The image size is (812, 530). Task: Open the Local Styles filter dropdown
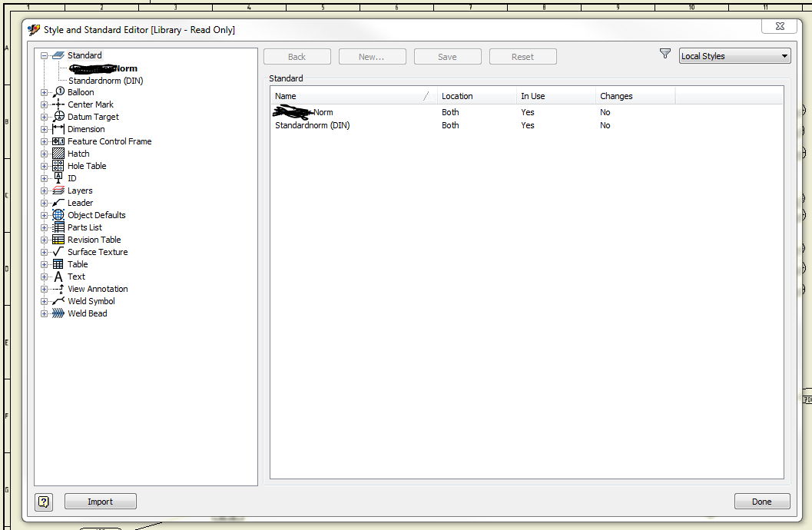735,56
